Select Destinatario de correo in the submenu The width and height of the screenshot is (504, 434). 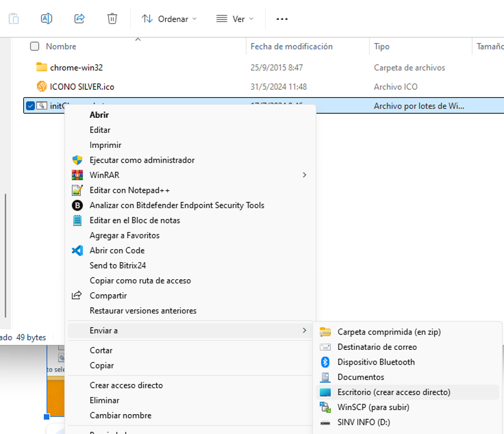click(x=377, y=347)
